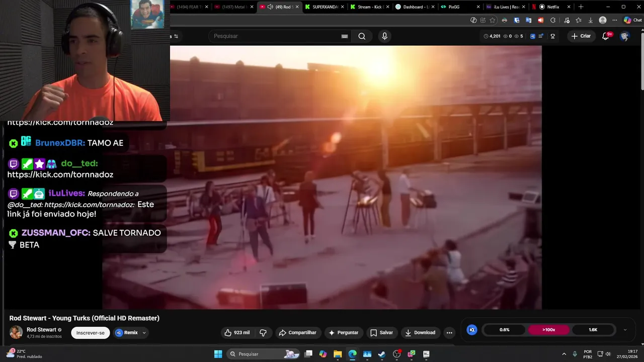Click ZUSSMAN_OFC username in chat
The height and width of the screenshot is (362, 644).
[56, 233]
